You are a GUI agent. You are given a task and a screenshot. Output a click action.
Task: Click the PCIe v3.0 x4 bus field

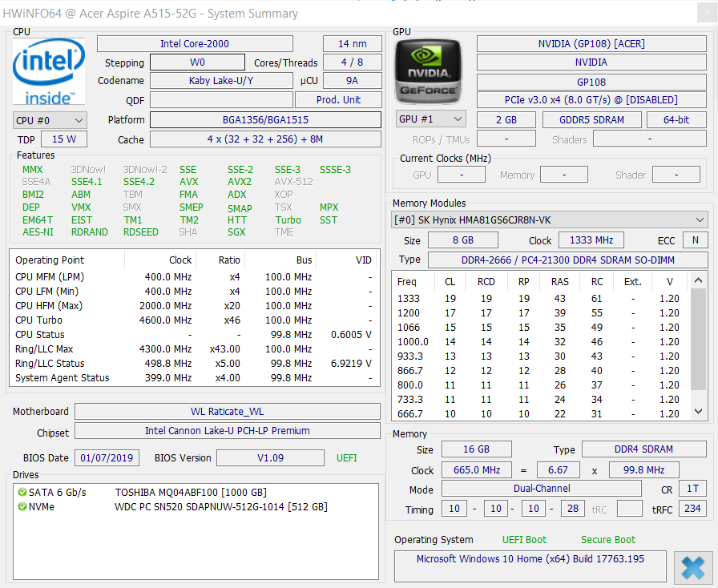point(591,100)
